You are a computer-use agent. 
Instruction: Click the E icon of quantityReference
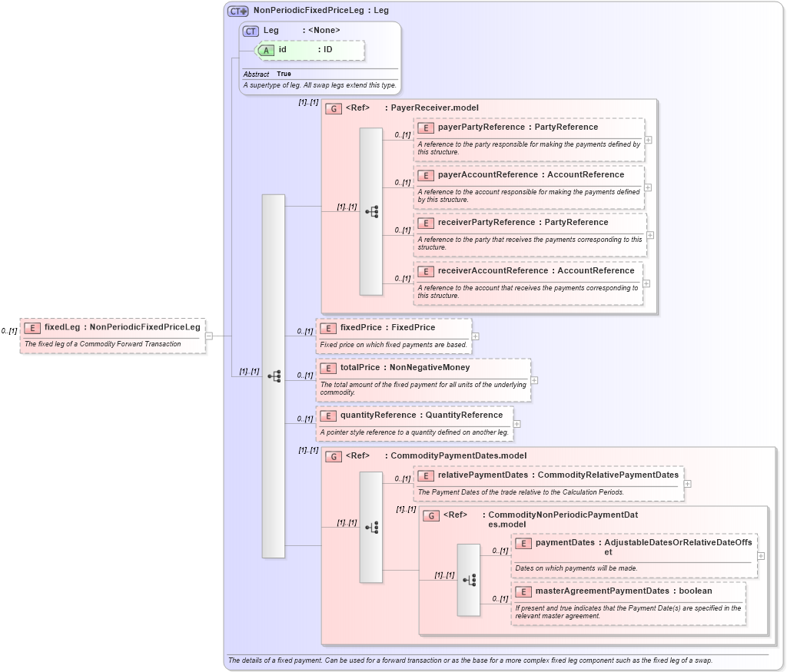point(328,415)
